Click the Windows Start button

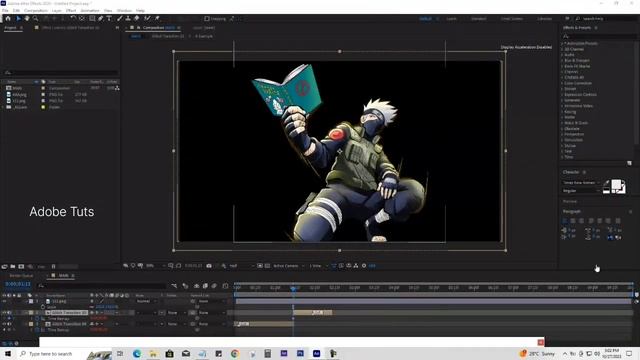8,353
